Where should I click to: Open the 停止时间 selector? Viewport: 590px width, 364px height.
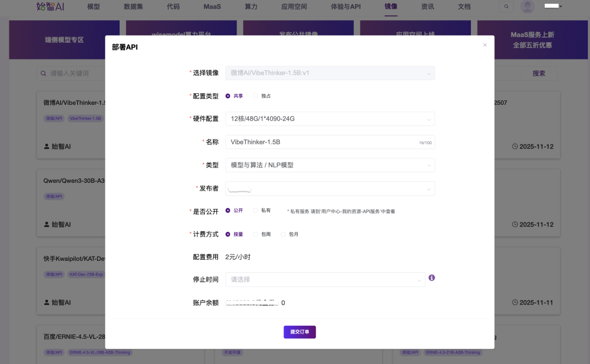click(325, 279)
